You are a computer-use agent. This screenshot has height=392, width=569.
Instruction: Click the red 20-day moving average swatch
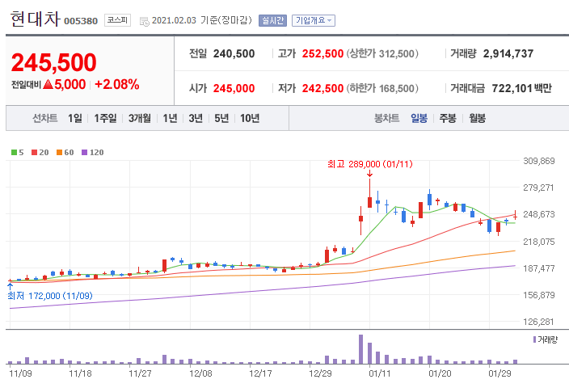[x=35, y=153]
